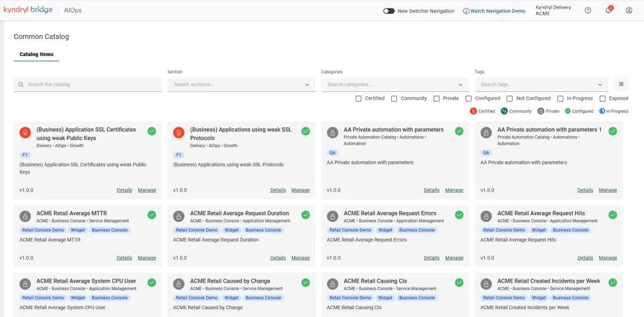Click the Common Catalog heading
Screen dimensions: 644x317
(42, 36)
